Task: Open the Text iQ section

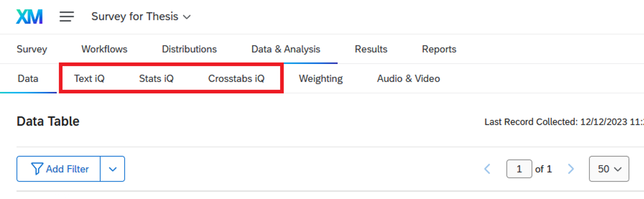Action: pos(89,79)
